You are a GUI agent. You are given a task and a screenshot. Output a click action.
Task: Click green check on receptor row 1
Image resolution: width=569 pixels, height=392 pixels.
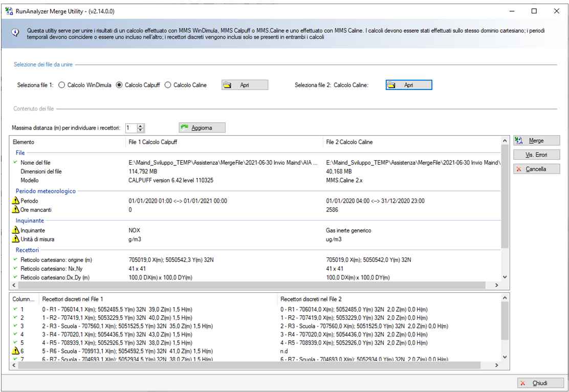pos(15,309)
